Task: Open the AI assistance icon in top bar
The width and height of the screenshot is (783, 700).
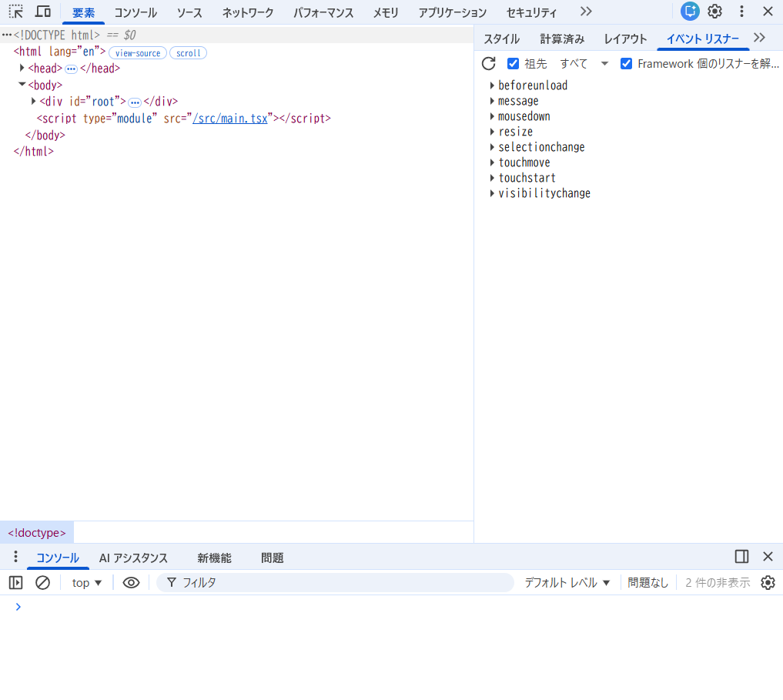Action: tap(690, 11)
